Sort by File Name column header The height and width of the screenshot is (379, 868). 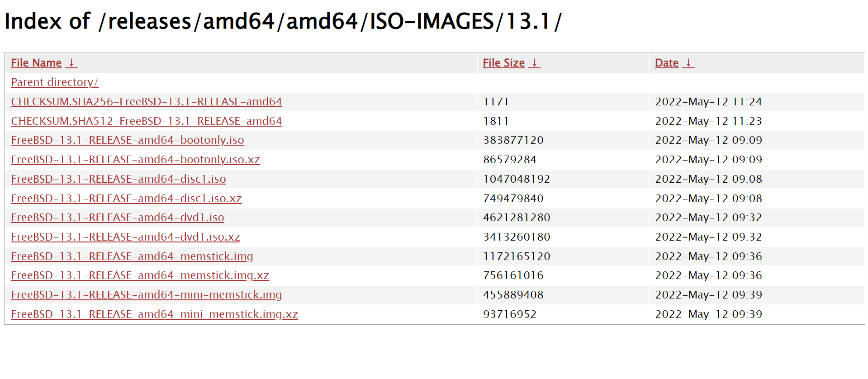[x=36, y=63]
